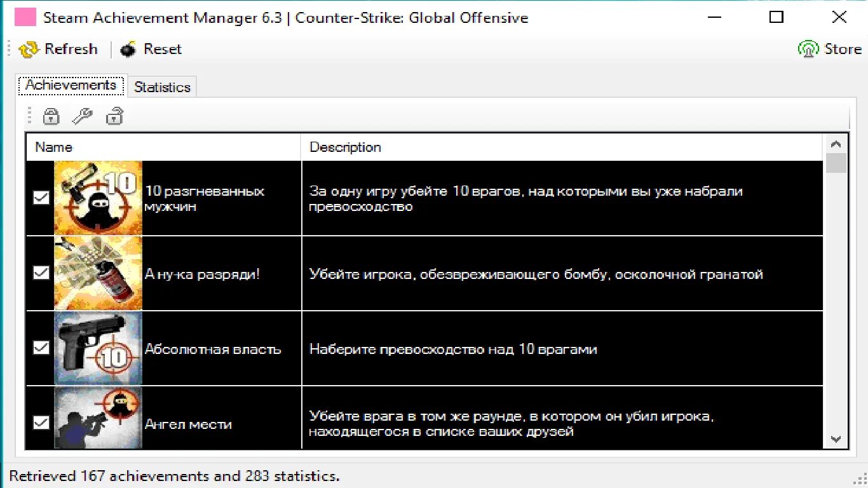868x488 pixels.
Task: Click the 'Ангел мести' achievement icon
Action: pos(98,417)
